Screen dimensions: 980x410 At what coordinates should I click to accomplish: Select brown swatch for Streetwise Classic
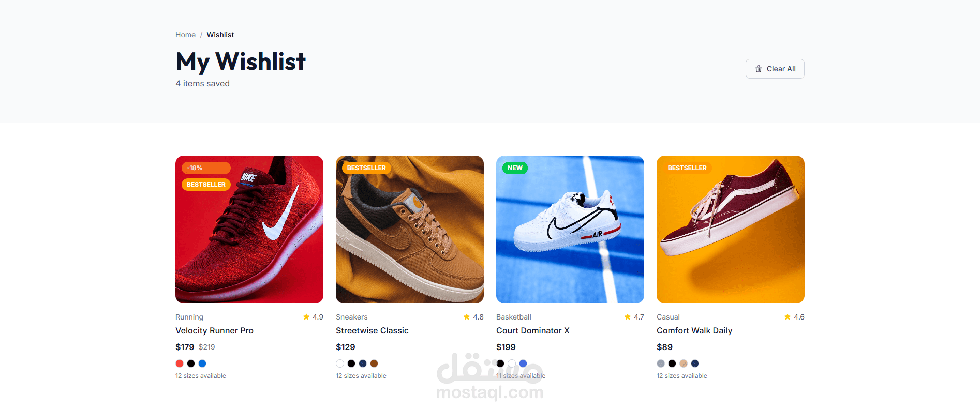pyautogui.click(x=374, y=363)
